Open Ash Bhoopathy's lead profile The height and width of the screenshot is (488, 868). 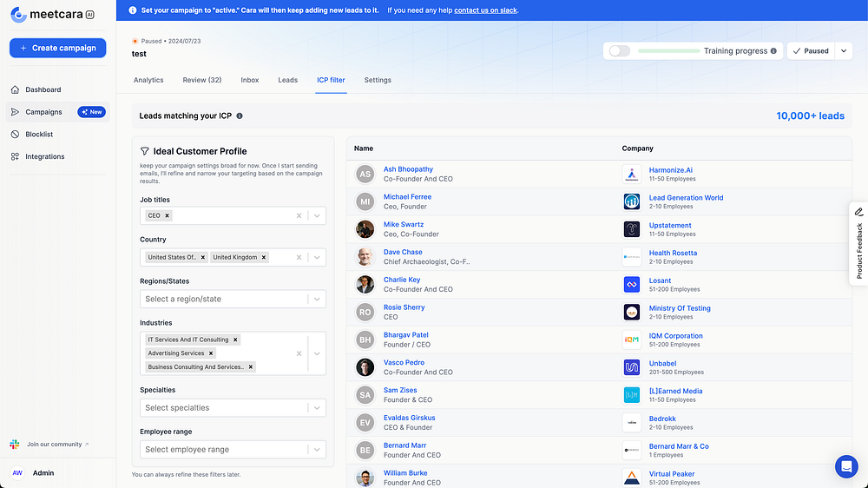coord(408,169)
